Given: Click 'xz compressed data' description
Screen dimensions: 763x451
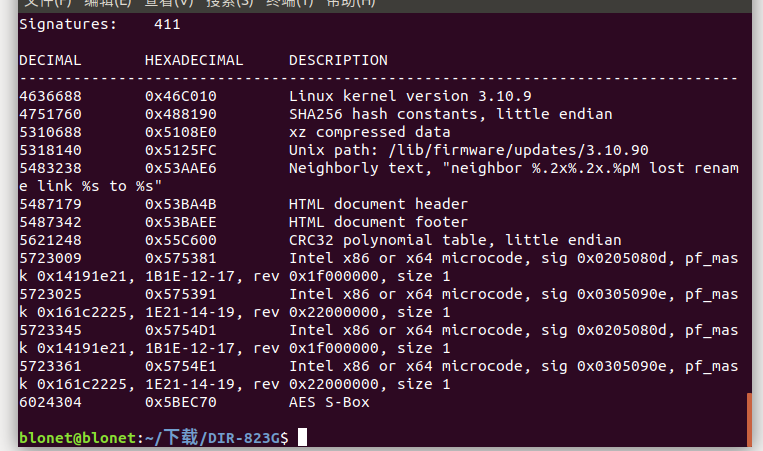Looking at the screenshot, I should click(370, 132).
